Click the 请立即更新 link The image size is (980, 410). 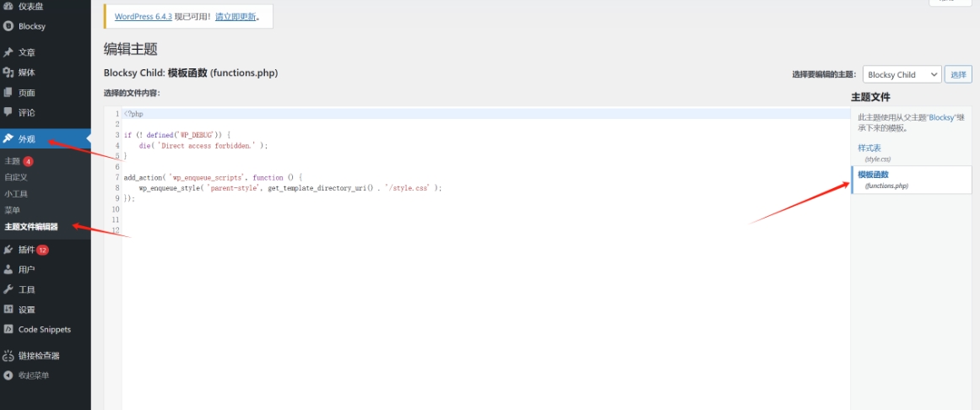(236, 17)
